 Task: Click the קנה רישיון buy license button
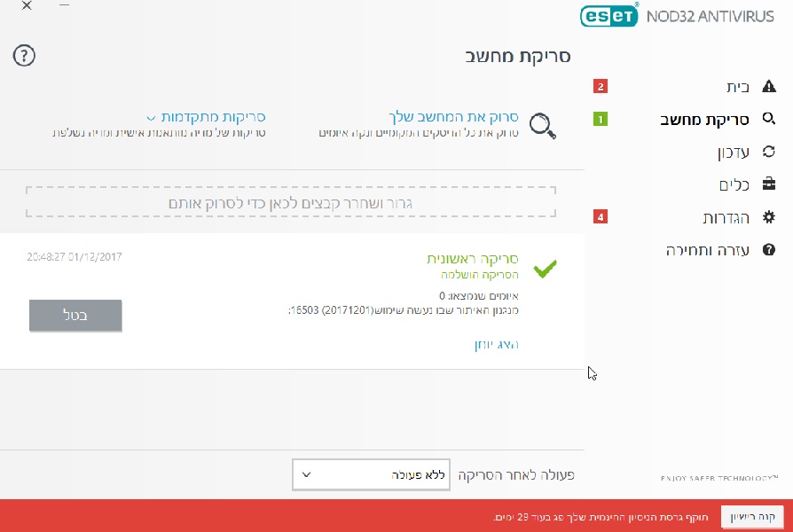(753, 517)
